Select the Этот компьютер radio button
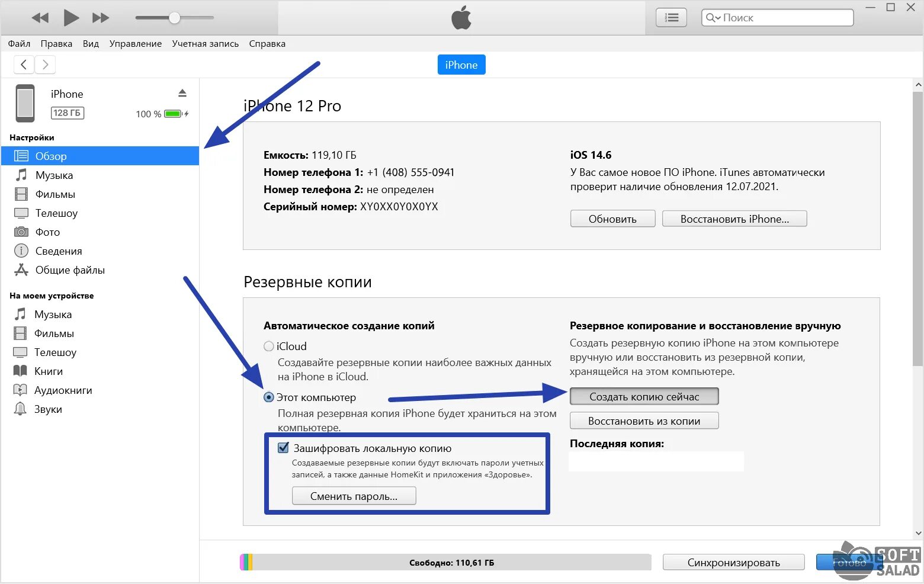Screen dimensions: 924x584 [269, 397]
